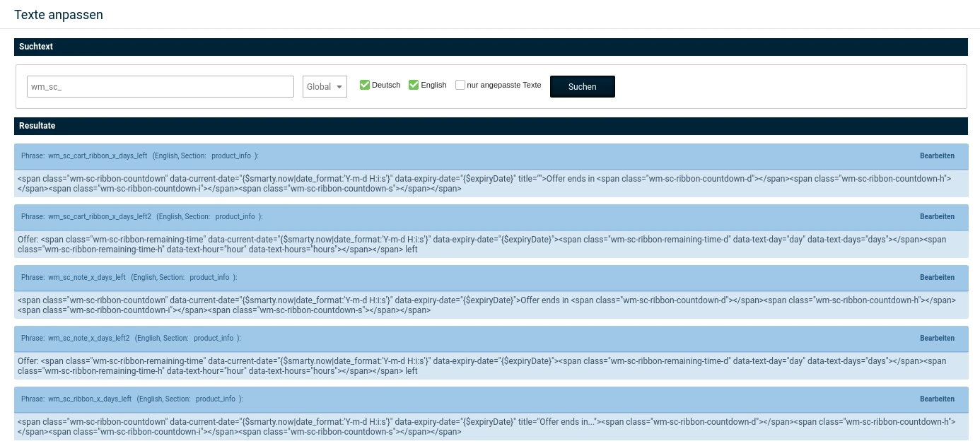Click Bearbeiten for wm_sc_cart_ribbon_x_days_left
The width and height of the screenshot is (980, 446).
click(937, 155)
